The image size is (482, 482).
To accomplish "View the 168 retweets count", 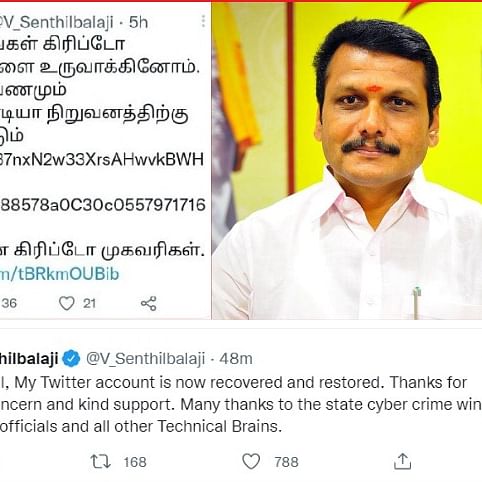I will 135,462.
